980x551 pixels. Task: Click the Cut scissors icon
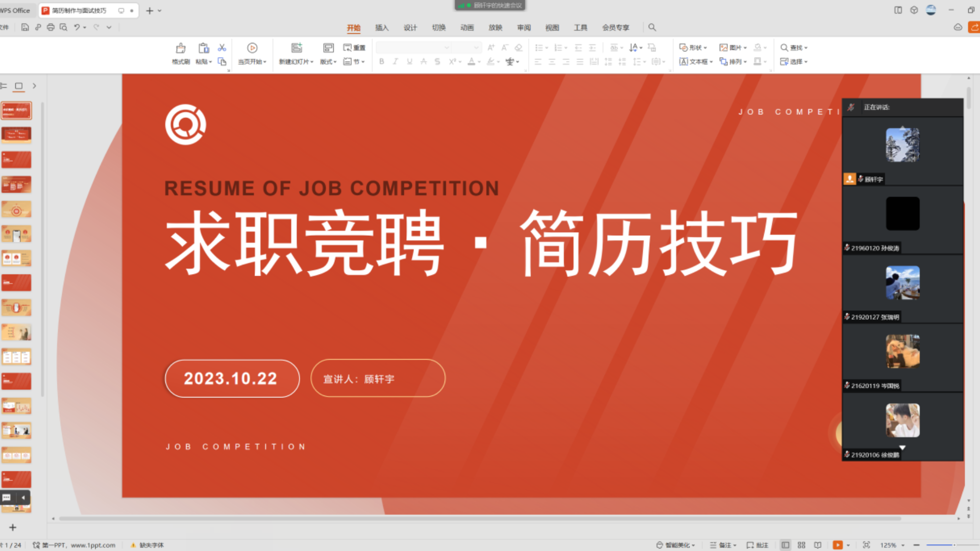[222, 48]
